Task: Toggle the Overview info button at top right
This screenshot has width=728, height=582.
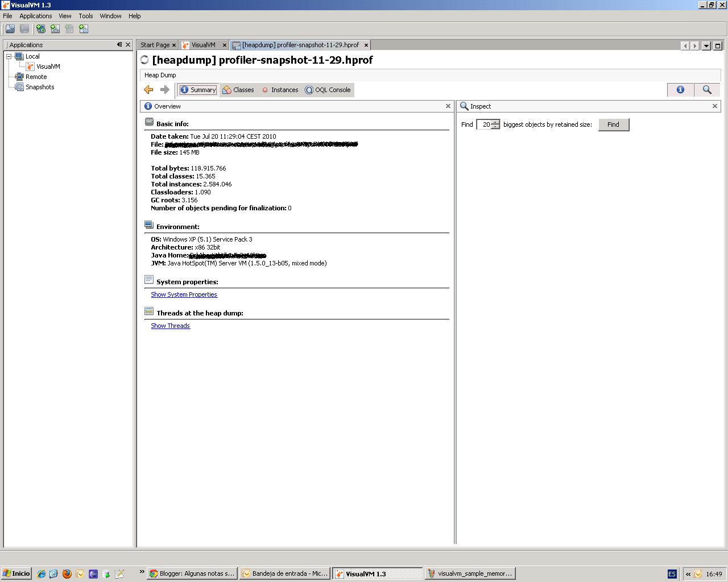Action: pyautogui.click(x=681, y=90)
